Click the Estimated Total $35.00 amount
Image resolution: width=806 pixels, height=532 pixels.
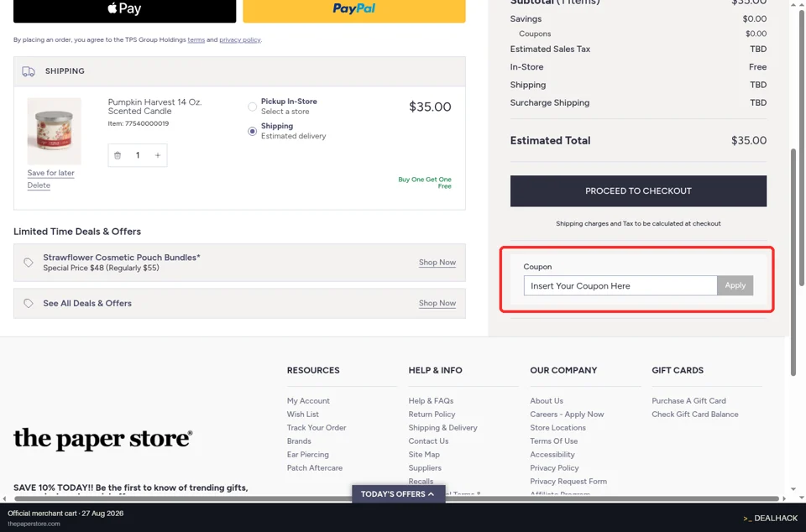coord(748,140)
